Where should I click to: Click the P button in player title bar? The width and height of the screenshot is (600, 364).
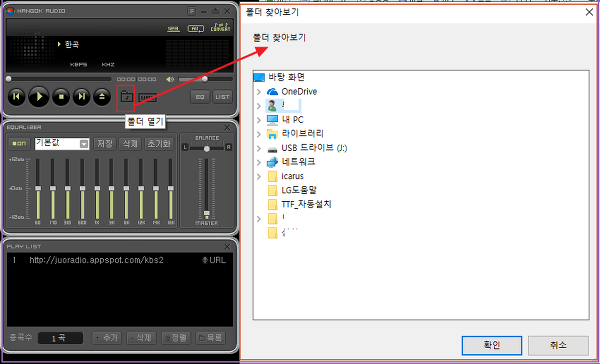[x=192, y=11]
